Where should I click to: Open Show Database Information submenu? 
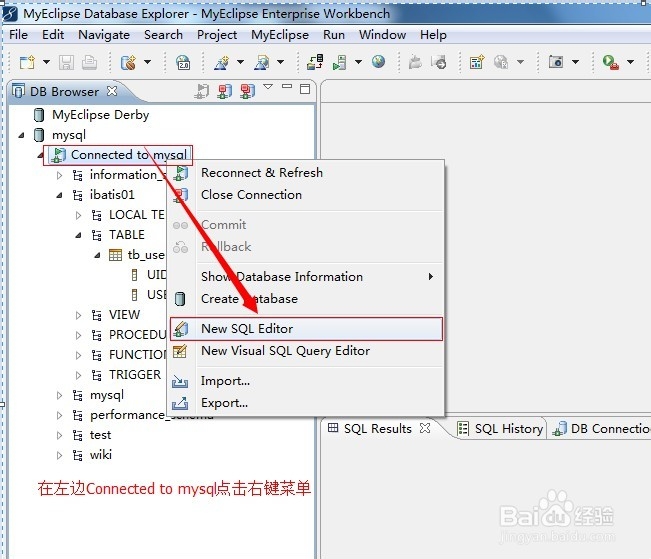coord(306,277)
